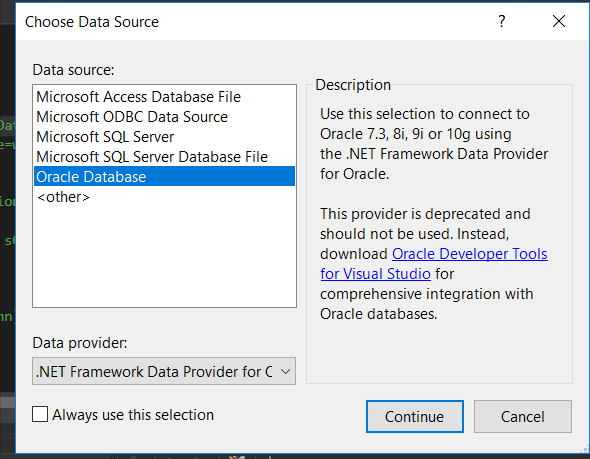This screenshot has height=459, width=590.
Task: Click the Continue button
Action: [415, 416]
